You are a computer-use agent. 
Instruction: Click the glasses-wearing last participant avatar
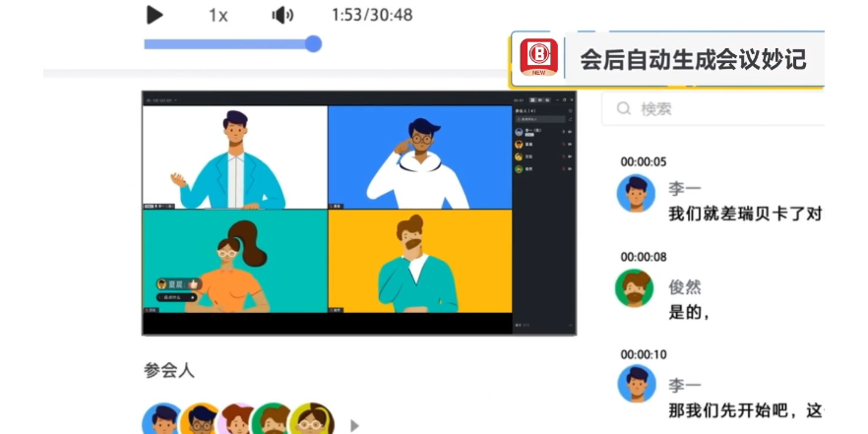(312, 421)
